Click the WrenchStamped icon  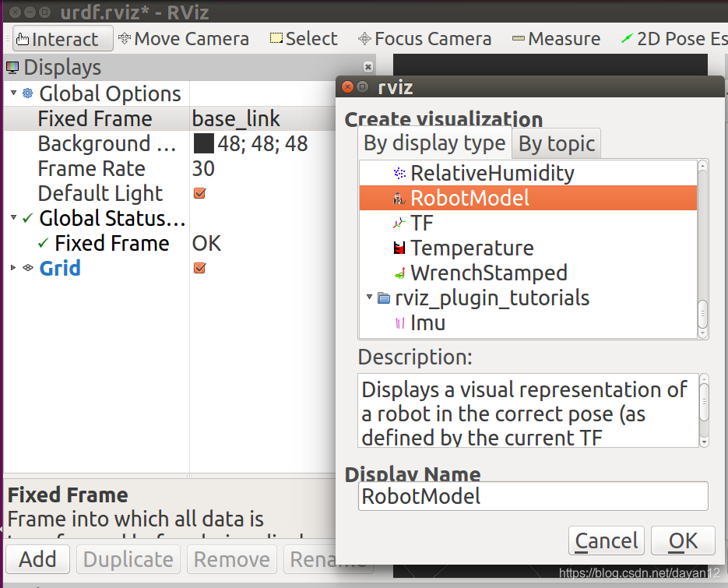(x=399, y=273)
